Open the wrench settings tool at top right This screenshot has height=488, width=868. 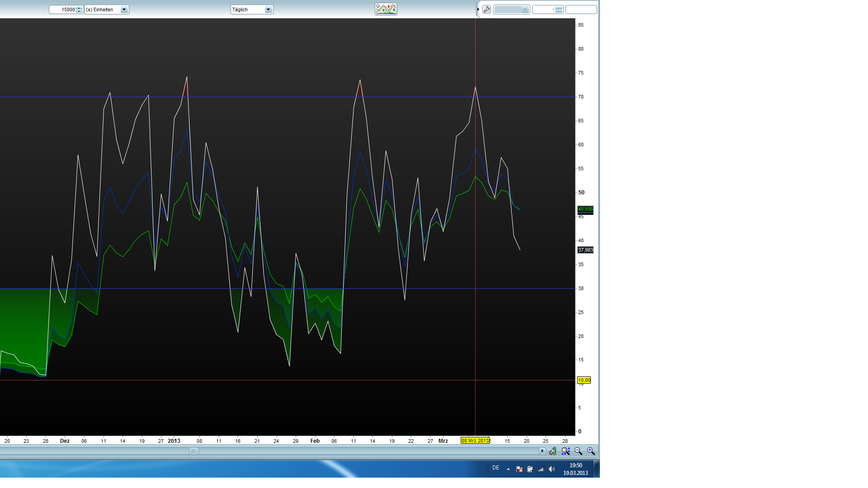pyautogui.click(x=486, y=9)
